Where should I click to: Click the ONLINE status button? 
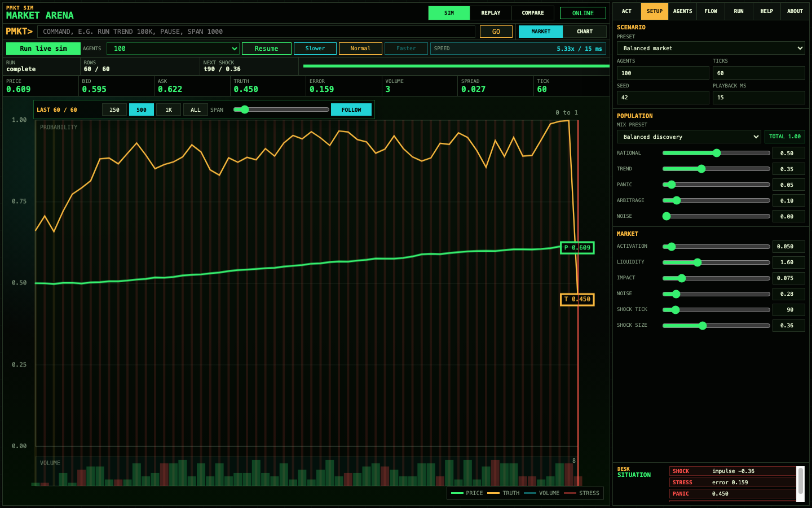pos(583,13)
